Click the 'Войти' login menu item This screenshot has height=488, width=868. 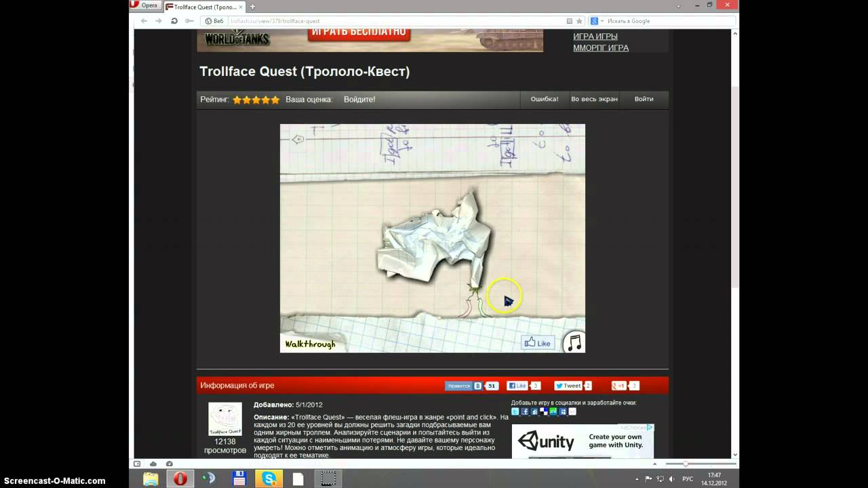coord(644,99)
